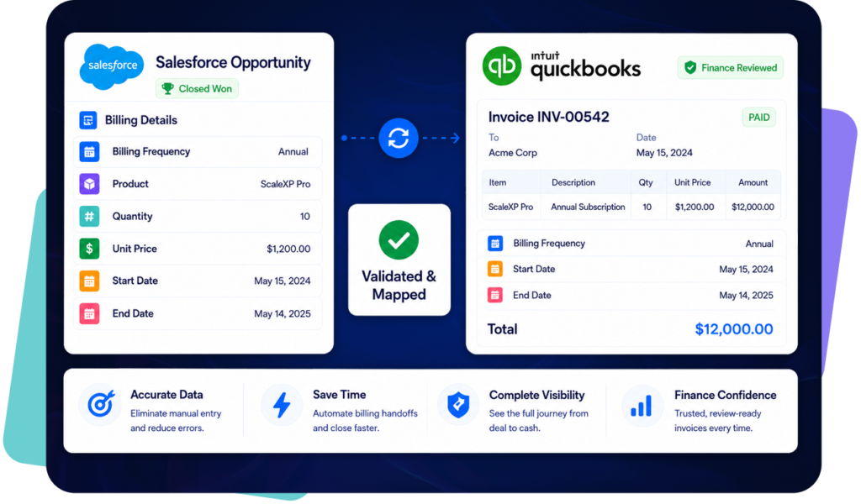Image resolution: width=861 pixels, height=504 pixels.
Task: Click the Finance Confidence bar chart icon
Action: click(x=642, y=406)
